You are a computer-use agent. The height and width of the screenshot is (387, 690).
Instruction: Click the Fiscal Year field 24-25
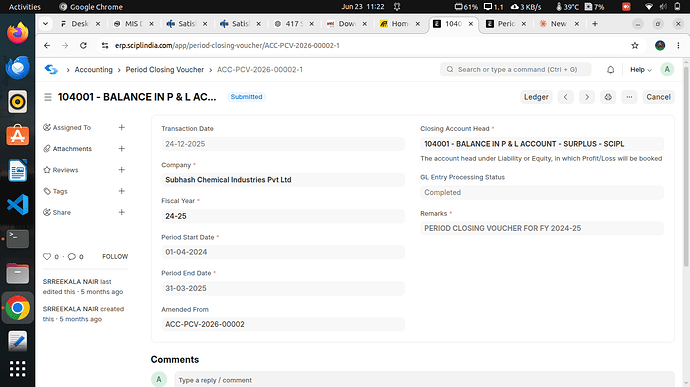click(x=283, y=216)
